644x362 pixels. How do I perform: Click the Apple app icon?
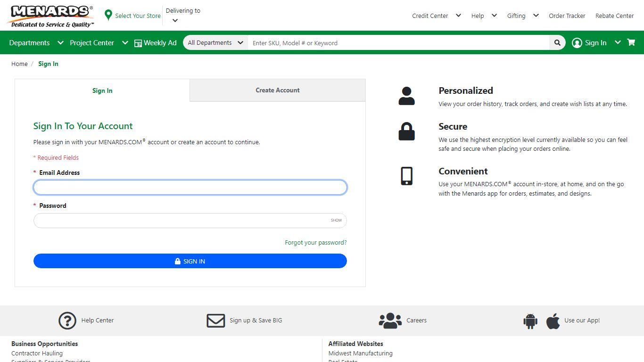tap(553, 321)
